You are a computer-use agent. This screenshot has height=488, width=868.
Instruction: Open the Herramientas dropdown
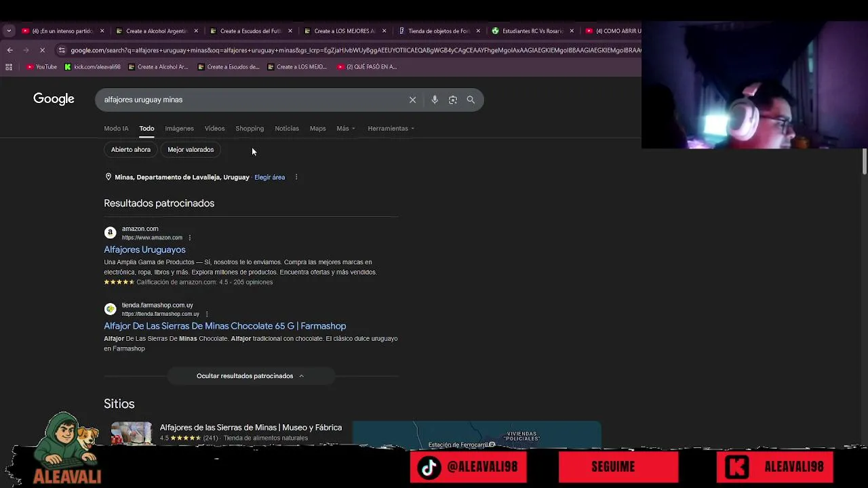click(x=391, y=128)
